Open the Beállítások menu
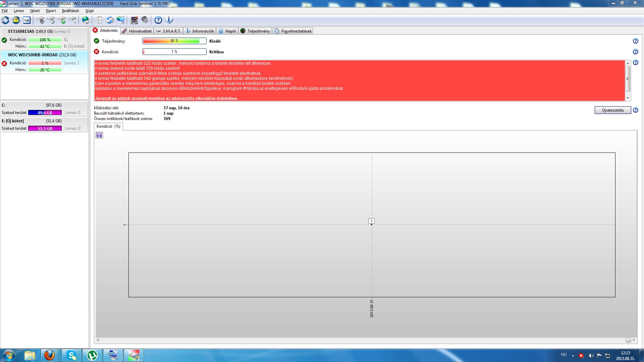This screenshot has width=644, height=362. click(70, 11)
